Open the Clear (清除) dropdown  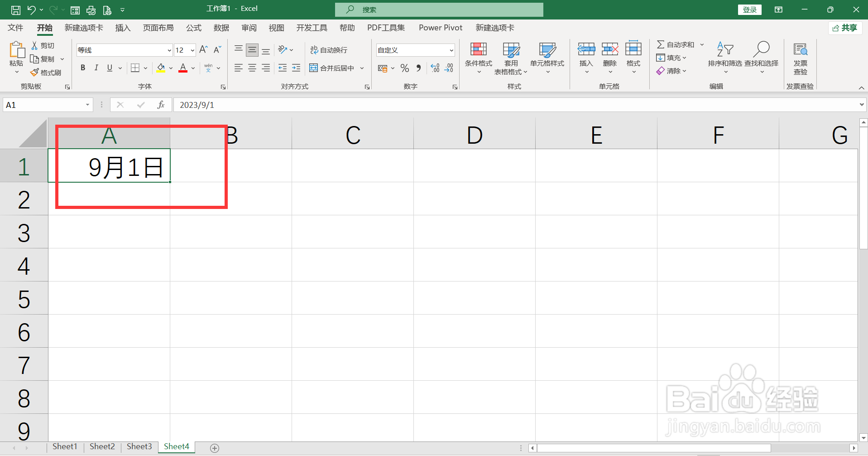(x=672, y=71)
